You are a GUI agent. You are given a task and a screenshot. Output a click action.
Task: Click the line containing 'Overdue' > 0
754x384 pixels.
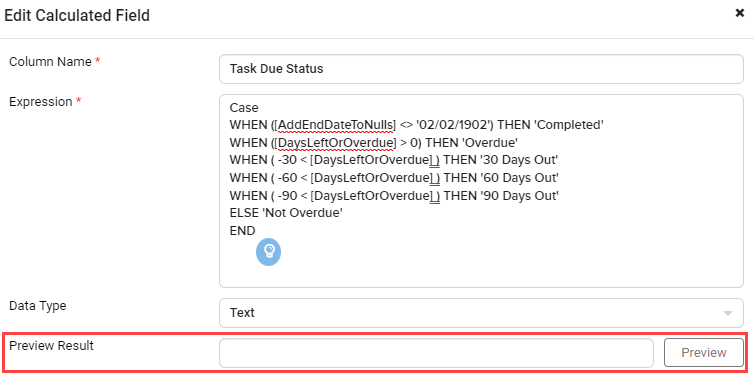(374, 143)
